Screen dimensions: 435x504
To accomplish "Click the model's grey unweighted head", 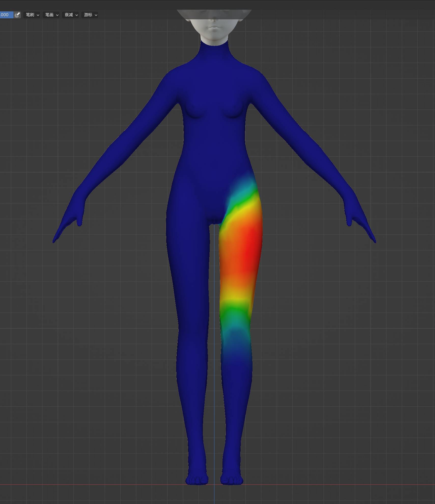I will pyautogui.click(x=214, y=28).
